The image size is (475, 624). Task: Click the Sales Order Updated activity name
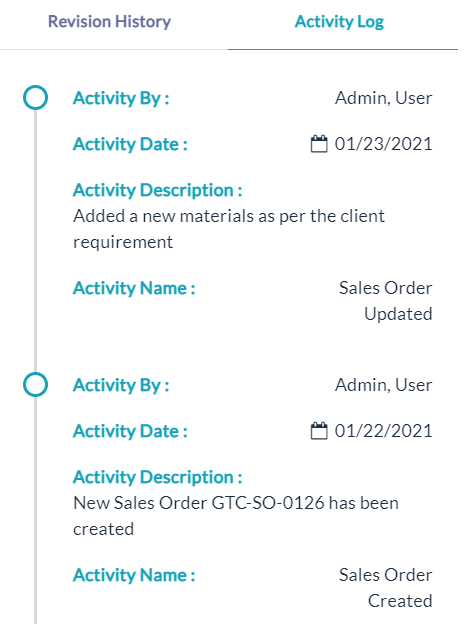click(x=385, y=301)
